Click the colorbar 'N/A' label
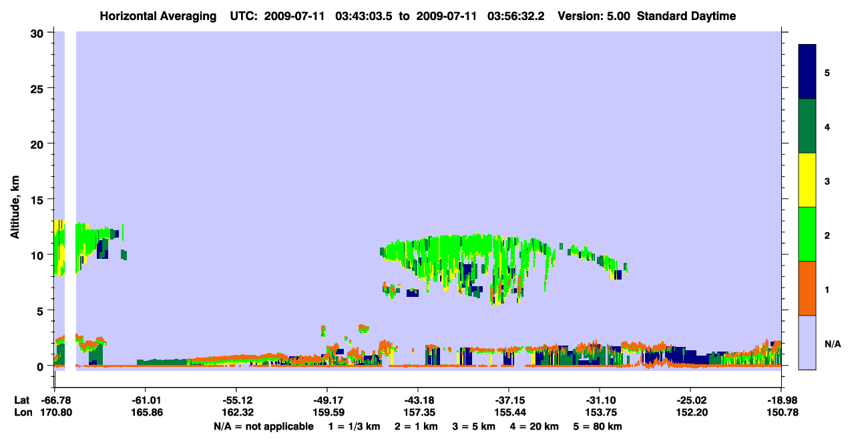The width and height of the screenshot is (868, 445). coord(833,344)
